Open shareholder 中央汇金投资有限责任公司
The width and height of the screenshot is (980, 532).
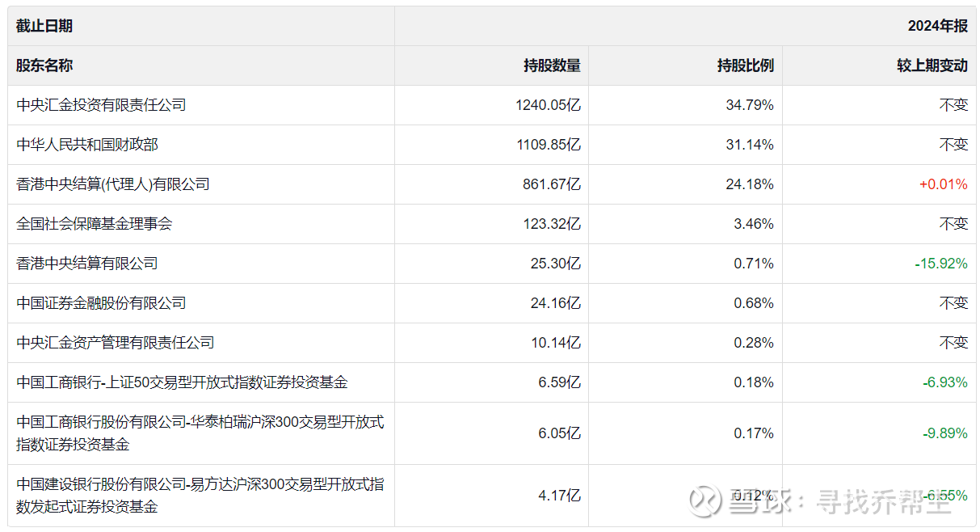click(101, 105)
